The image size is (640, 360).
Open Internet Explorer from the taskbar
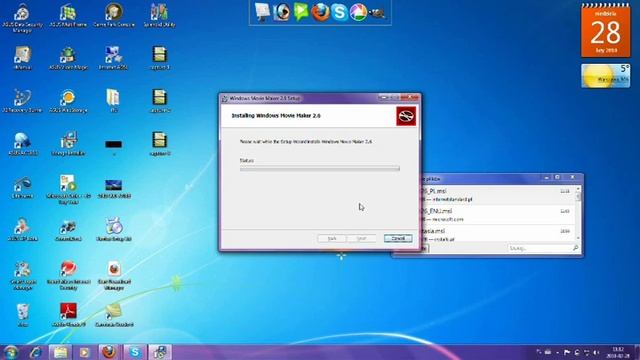36,352
